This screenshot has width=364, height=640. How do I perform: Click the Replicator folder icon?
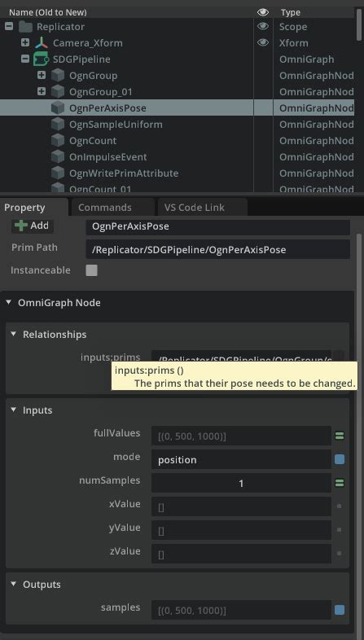click(25, 27)
